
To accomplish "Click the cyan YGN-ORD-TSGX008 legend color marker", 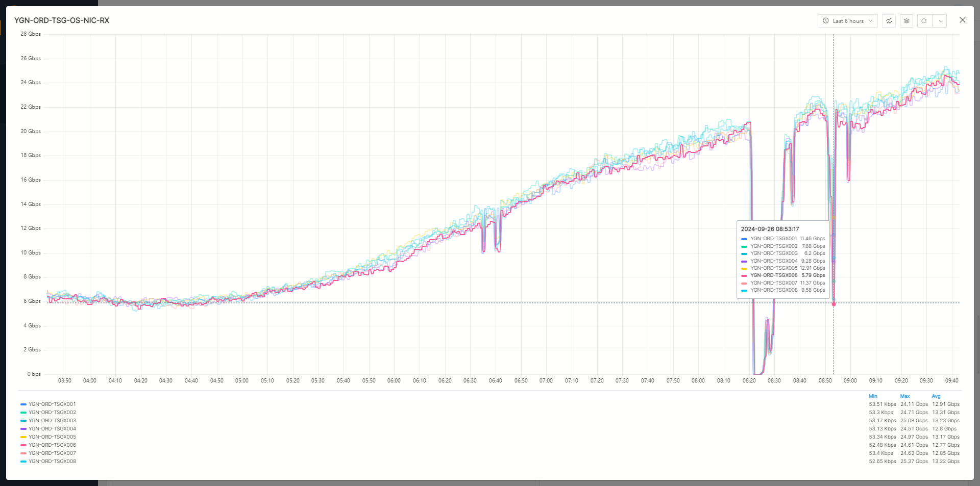I will click(23, 462).
